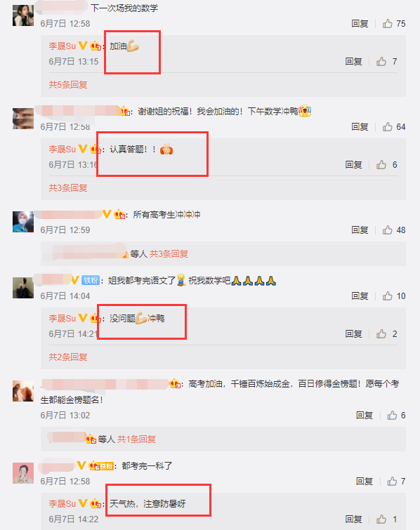
Task: Open 李晟Su profile in the 加油 reply
Action: click(x=63, y=46)
